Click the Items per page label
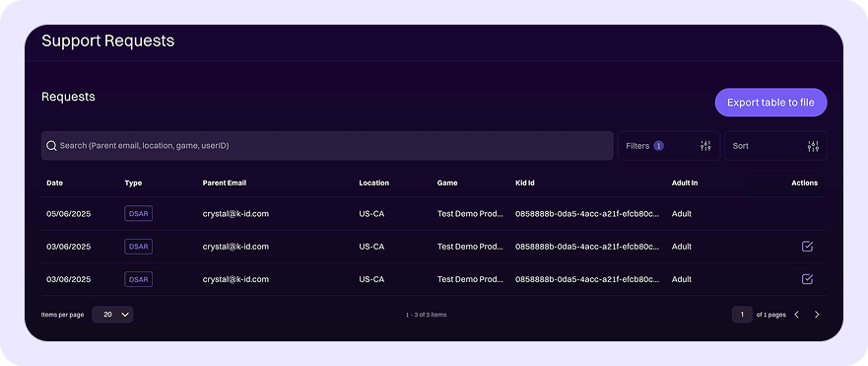This screenshot has width=868, height=366. (62, 315)
